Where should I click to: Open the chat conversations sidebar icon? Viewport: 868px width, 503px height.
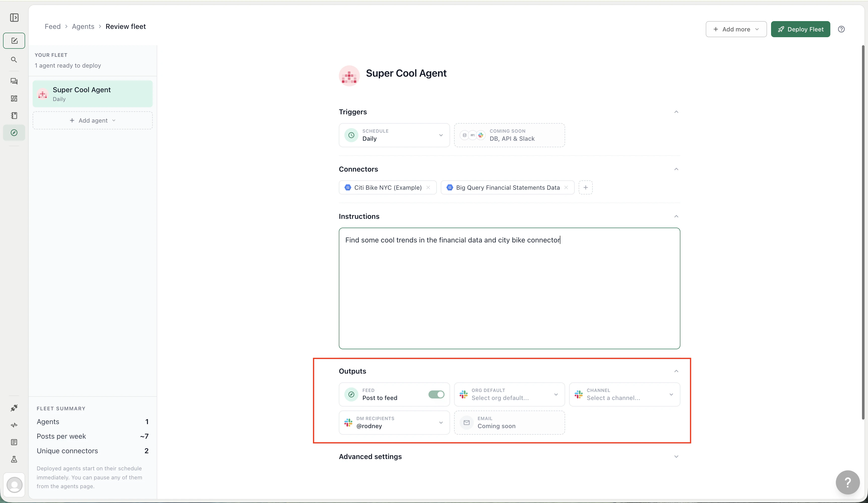pos(14,81)
